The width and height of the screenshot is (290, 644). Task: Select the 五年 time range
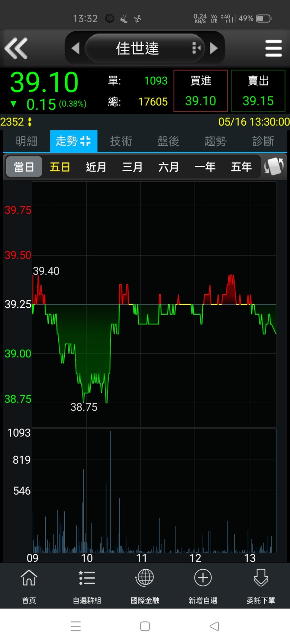coord(241,167)
